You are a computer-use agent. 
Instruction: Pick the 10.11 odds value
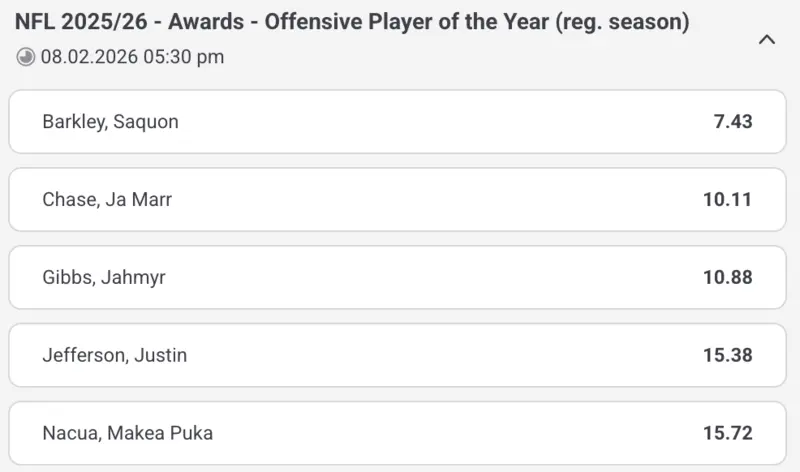(727, 200)
